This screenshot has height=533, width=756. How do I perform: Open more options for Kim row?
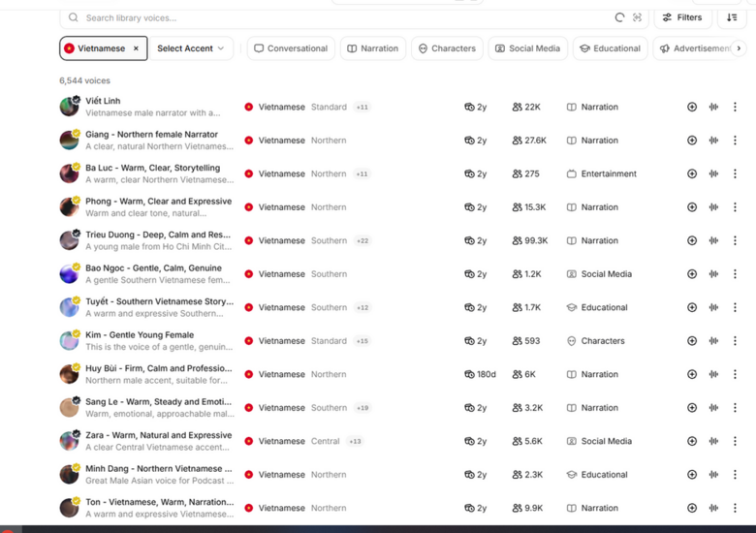(735, 341)
